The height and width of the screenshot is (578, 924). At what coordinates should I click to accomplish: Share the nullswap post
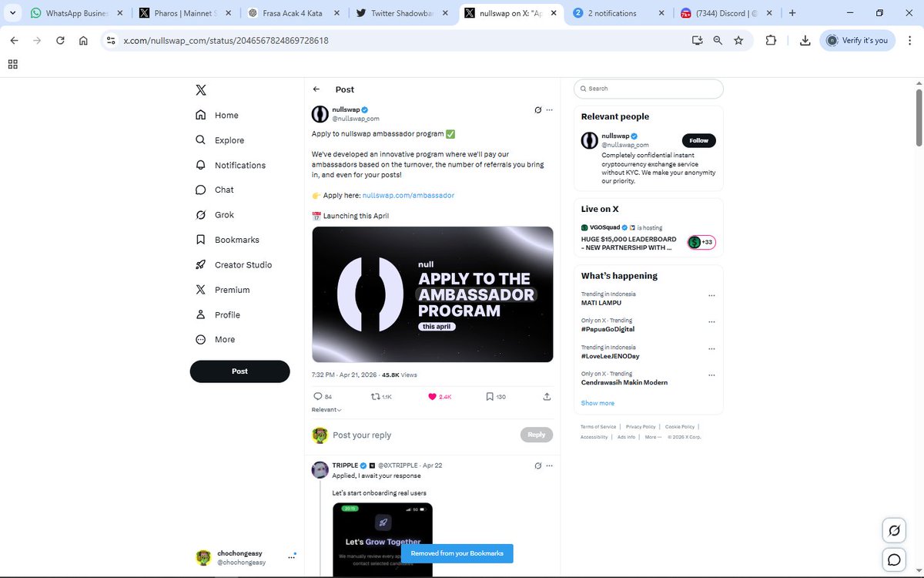pos(546,396)
